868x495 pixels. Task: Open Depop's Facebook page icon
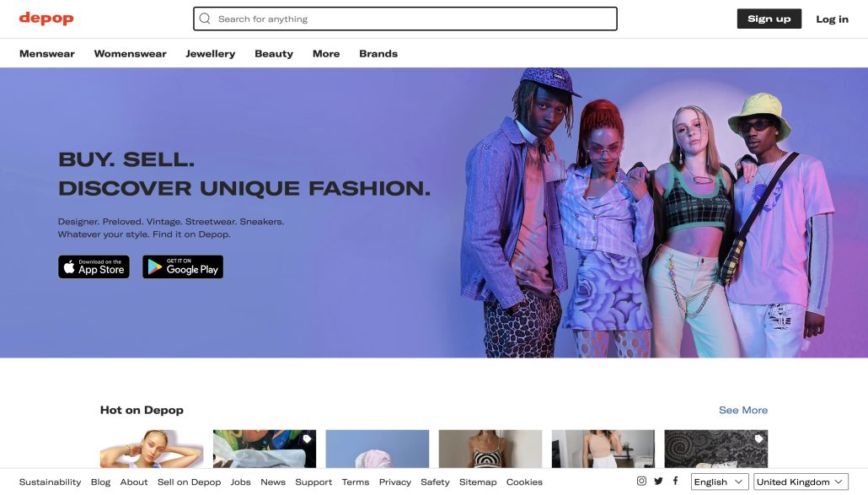click(675, 482)
